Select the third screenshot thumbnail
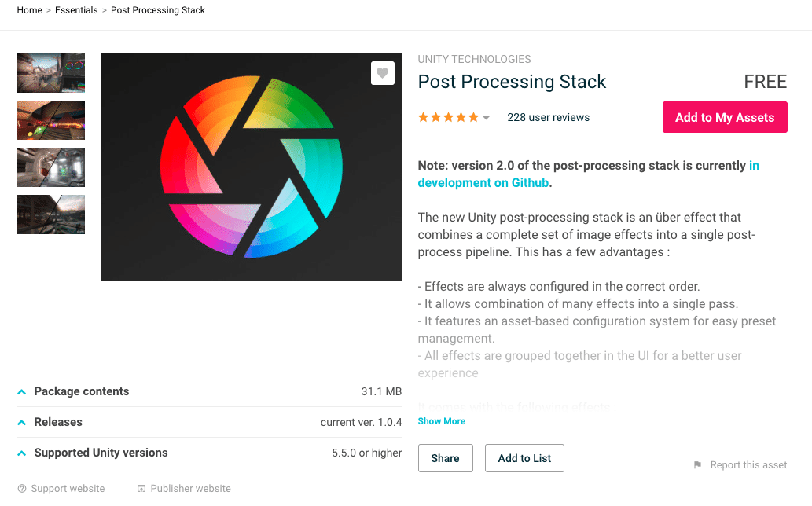Image resolution: width=812 pixels, height=506 pixels. [x=51, y=167]
